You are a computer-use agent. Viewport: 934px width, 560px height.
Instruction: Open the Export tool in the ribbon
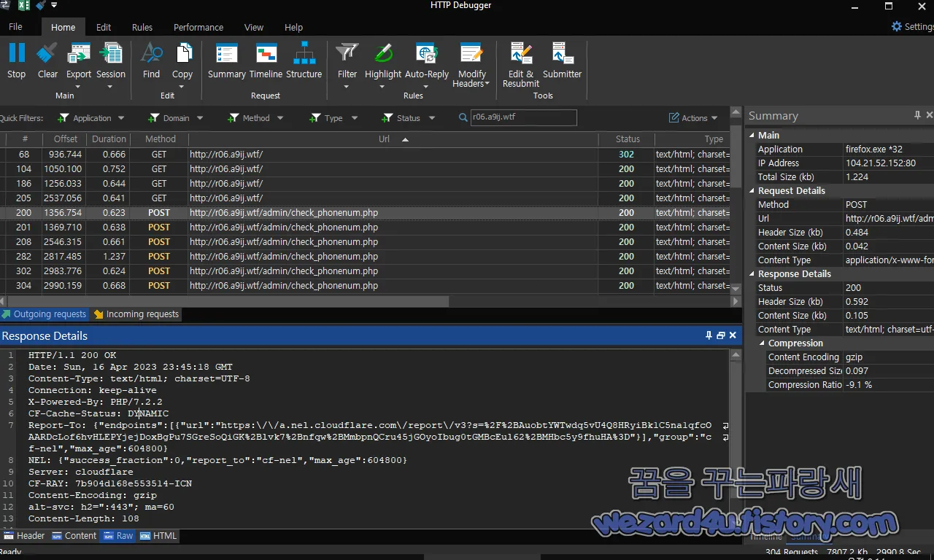click(79, 66)
